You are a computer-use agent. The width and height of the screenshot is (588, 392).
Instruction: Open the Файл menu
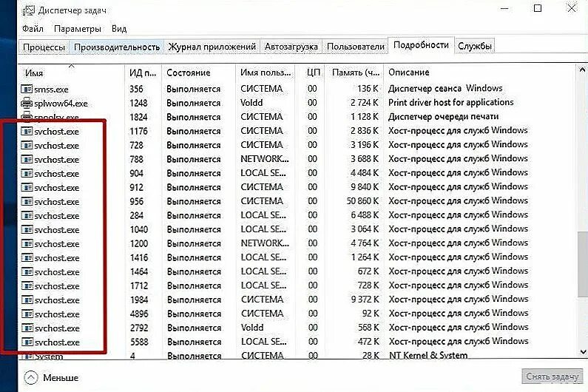click(33, 29)
